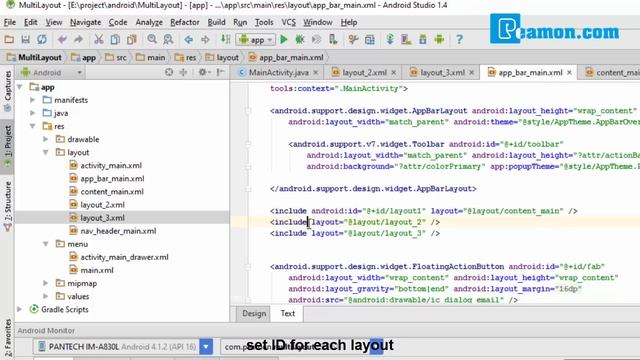Open the Refactor menu
Screen dimensions: 640x360
click(185, 22)
